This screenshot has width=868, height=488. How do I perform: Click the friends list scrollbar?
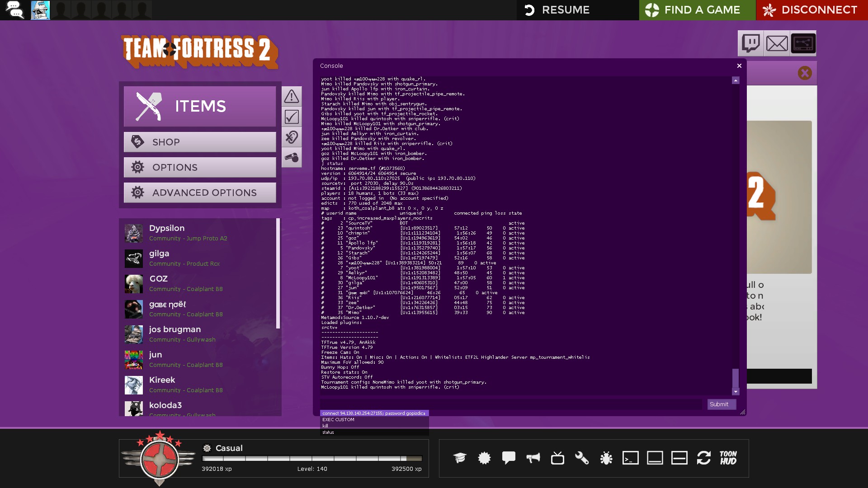click(x=278, y=273)
